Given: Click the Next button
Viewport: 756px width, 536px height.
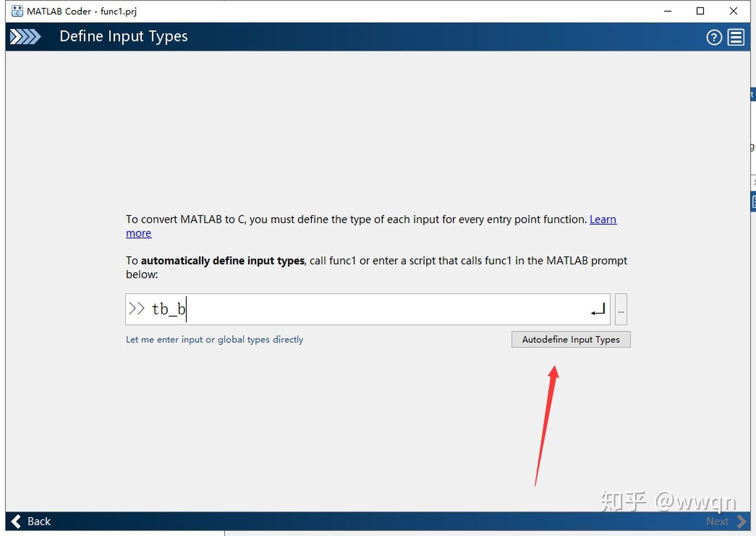Looking at the screenshot, I should click(726, 521).
